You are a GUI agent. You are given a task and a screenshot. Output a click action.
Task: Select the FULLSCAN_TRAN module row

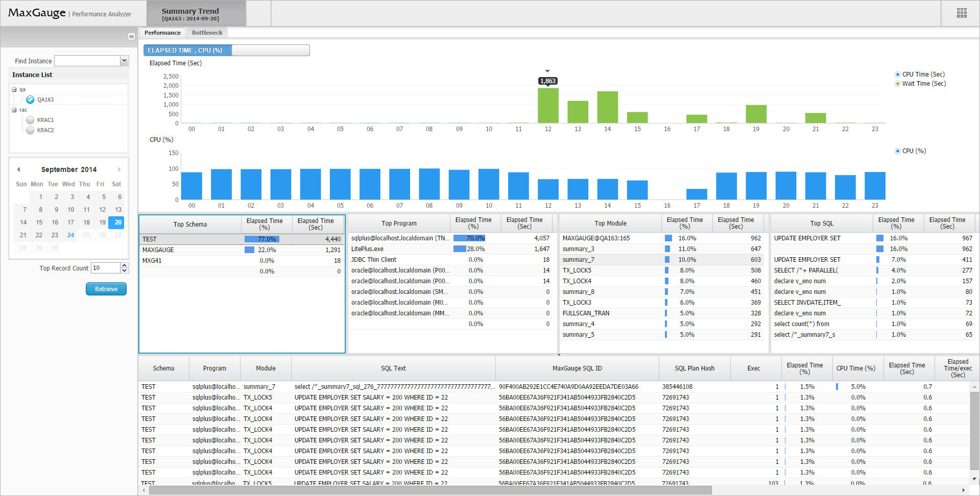point(662,313)
